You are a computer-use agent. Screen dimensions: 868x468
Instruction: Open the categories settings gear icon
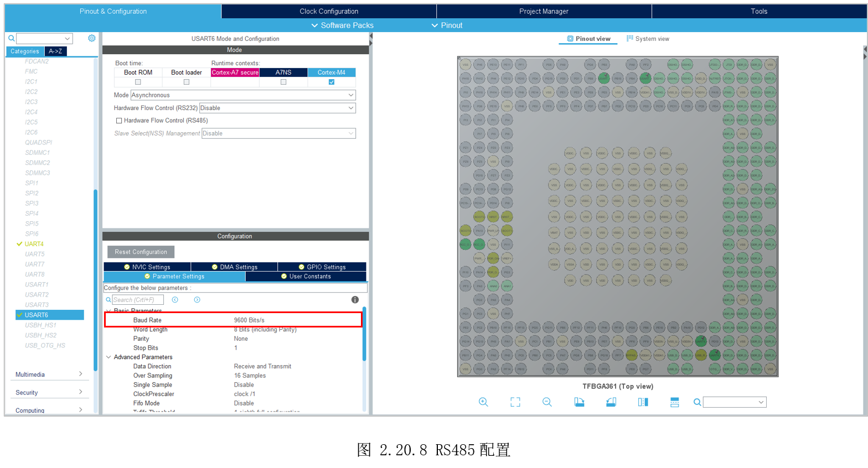click(x=92, y=38)
